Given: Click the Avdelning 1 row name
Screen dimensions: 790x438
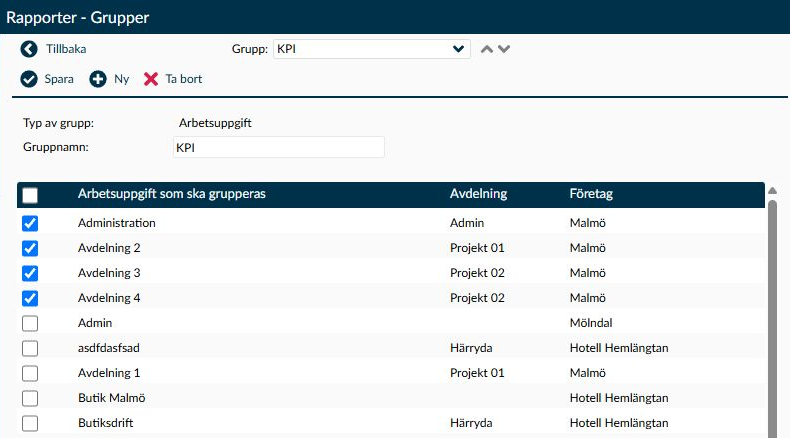Looking at the screenshot, I should 109,373.
